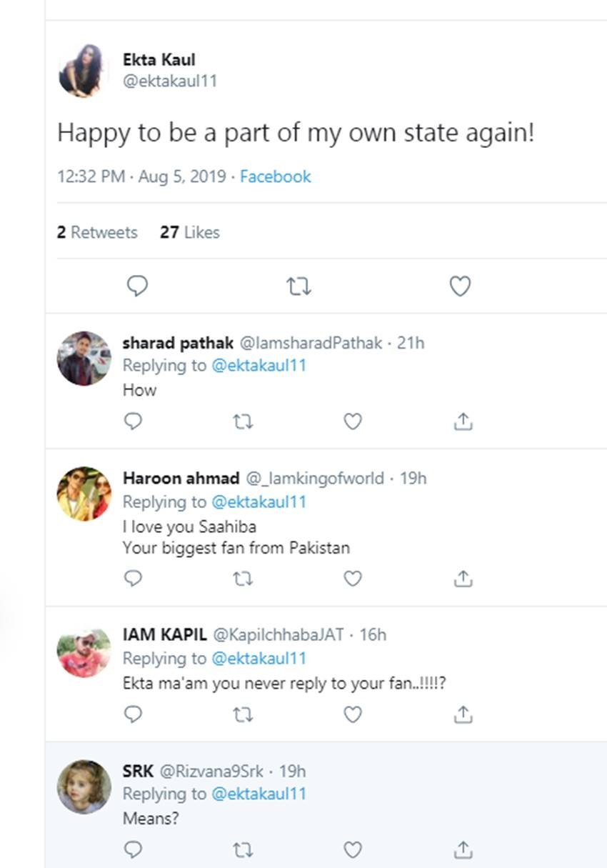Screen dimensions: 607x868
Task: Like the main tweet by Ekta Kaul
Action: pos(460,286)
